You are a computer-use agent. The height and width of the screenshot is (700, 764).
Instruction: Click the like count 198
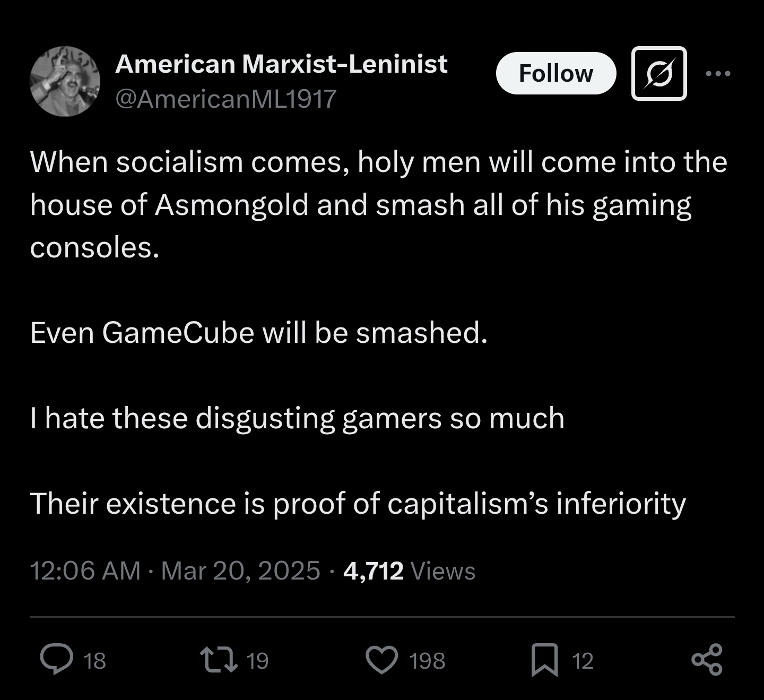[x=428, y=661]
